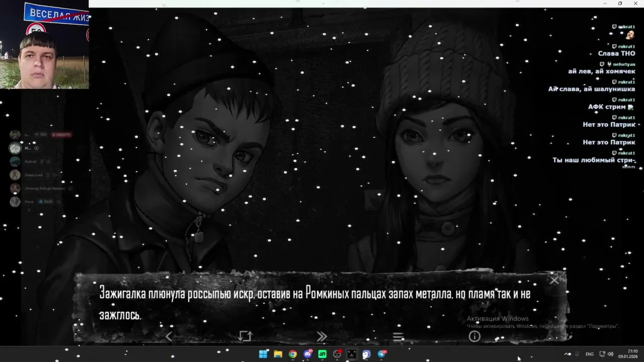Open first Discord icon with notification badge
Screen dimensions: 644x362
click(x=308, y=354)
